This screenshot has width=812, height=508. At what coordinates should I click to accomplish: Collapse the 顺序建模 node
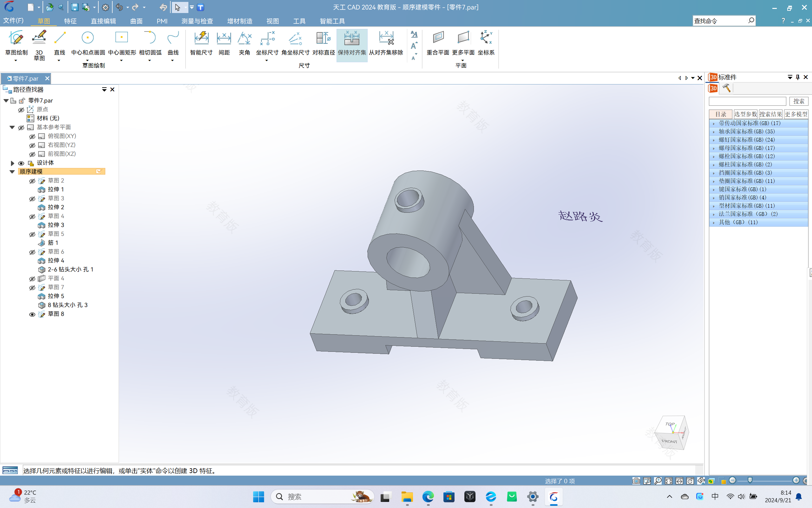click(x=12, y=172)
